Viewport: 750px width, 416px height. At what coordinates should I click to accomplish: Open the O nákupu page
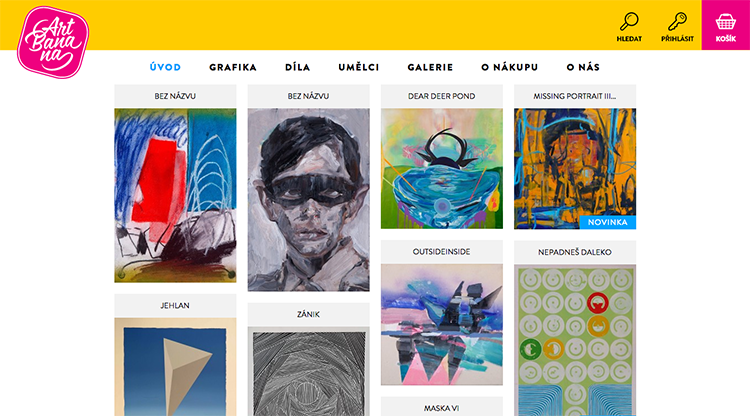coord(510,67)
